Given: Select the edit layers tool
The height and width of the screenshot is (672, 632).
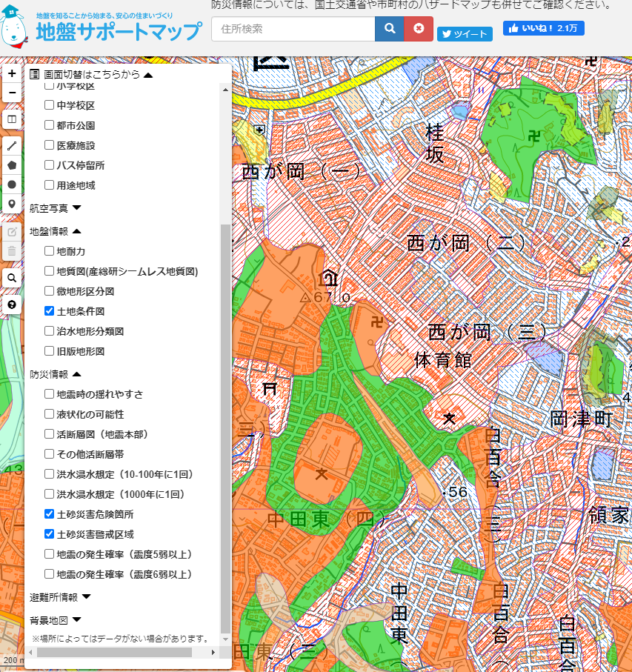Looking at the screenshot, I should pos(12,232).
